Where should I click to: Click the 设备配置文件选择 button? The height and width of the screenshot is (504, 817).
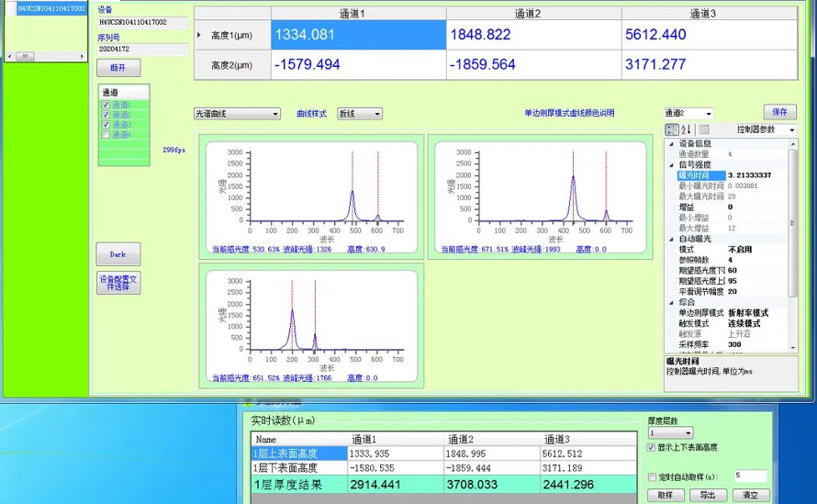coord(118,283)
